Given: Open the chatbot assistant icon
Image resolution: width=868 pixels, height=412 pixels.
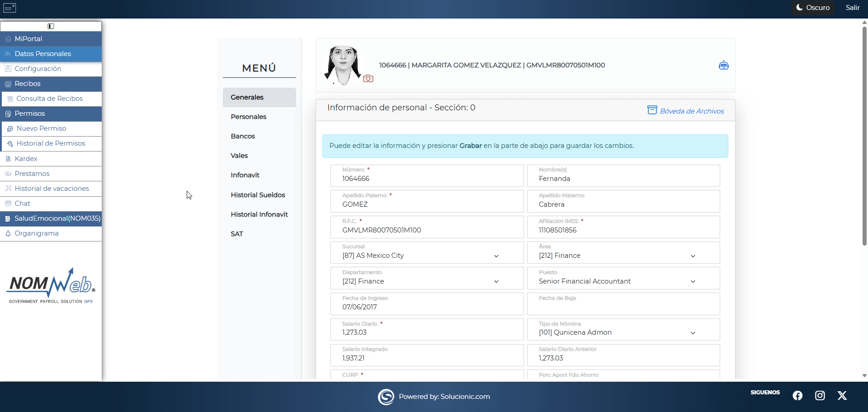Looking at the screenshot, I should click(724, 65).
